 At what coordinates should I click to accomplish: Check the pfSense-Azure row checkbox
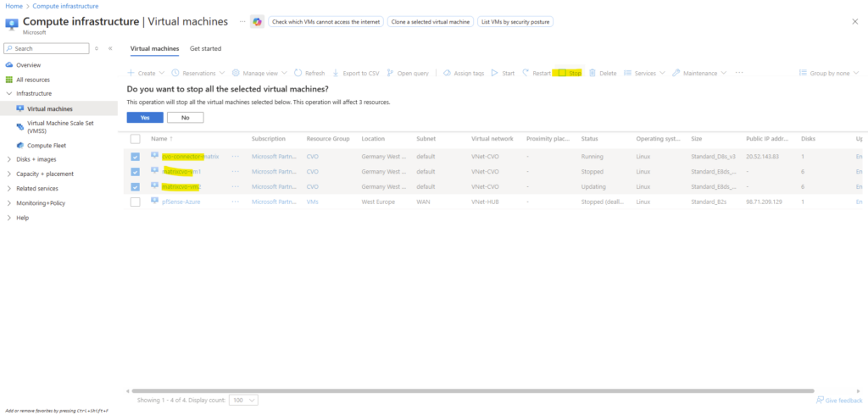click(136, 202)
